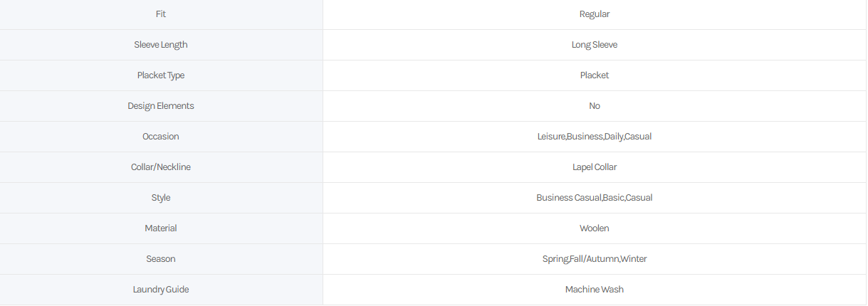Click the Leisure,Business,Daily,Casual text
The image size is (868, 306).
tap(595, 137)
